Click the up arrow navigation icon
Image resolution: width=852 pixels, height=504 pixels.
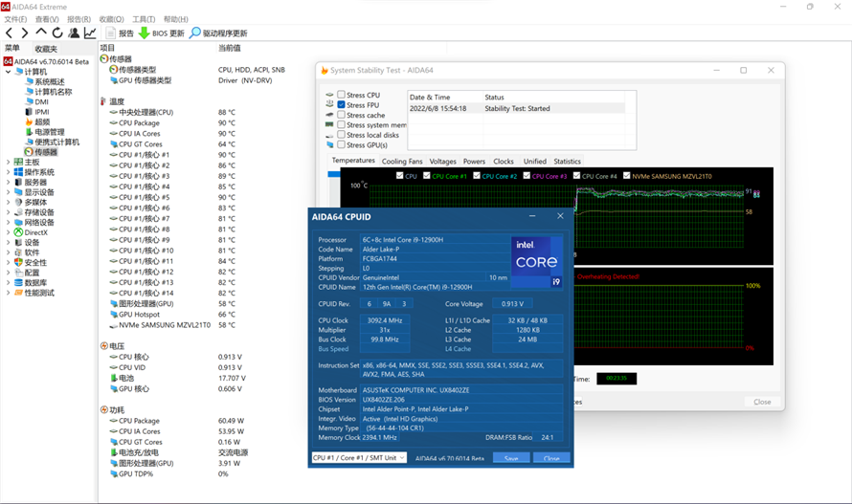click(x=41, y=33)
